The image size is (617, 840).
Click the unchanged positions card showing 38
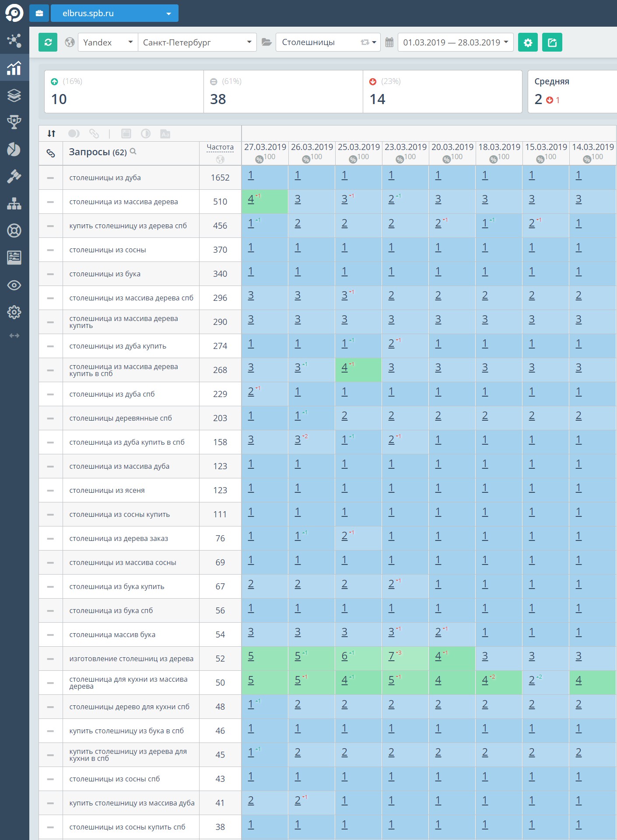pyautogui.click(x=284, y=92)
